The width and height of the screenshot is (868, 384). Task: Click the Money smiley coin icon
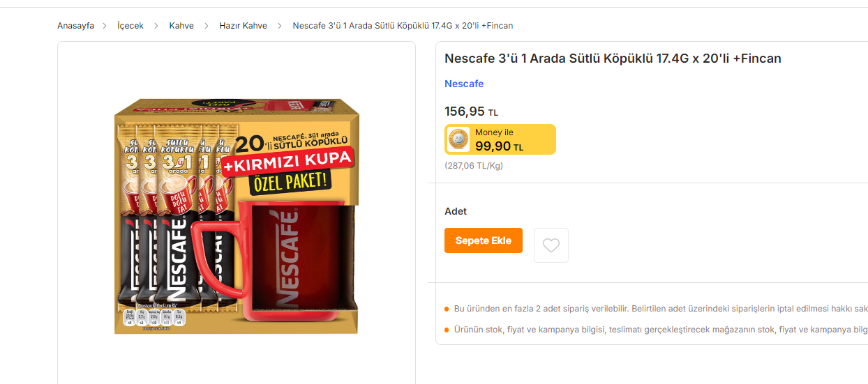pos(458,139)
